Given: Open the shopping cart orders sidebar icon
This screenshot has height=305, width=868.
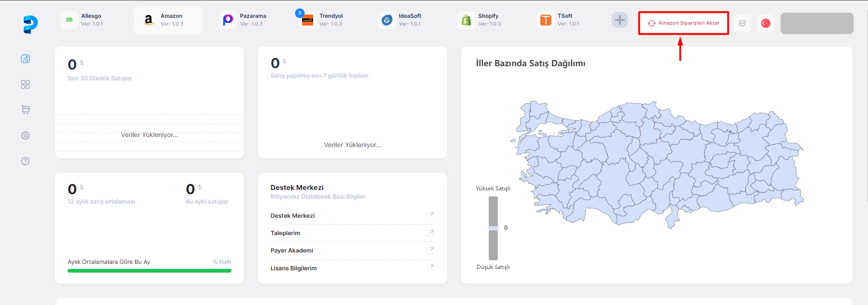Looking at the screenshot, I should point(26,110).
